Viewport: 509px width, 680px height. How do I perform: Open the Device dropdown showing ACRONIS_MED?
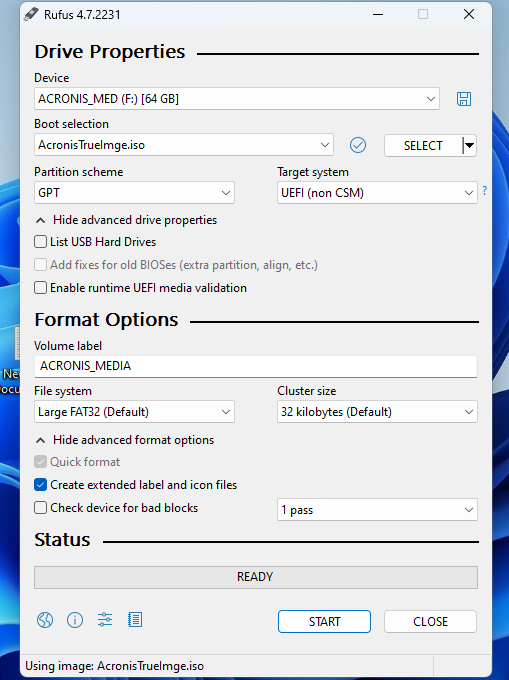click(x=237, y=99)
